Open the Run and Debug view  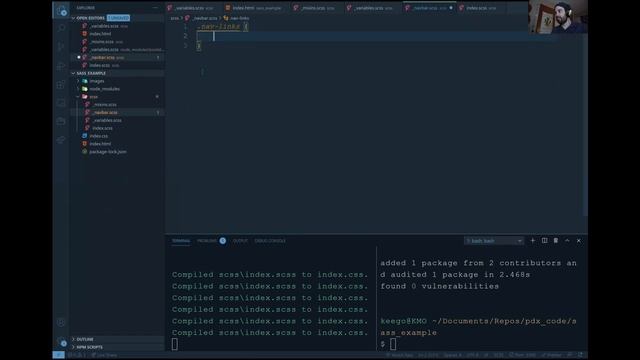61,66
